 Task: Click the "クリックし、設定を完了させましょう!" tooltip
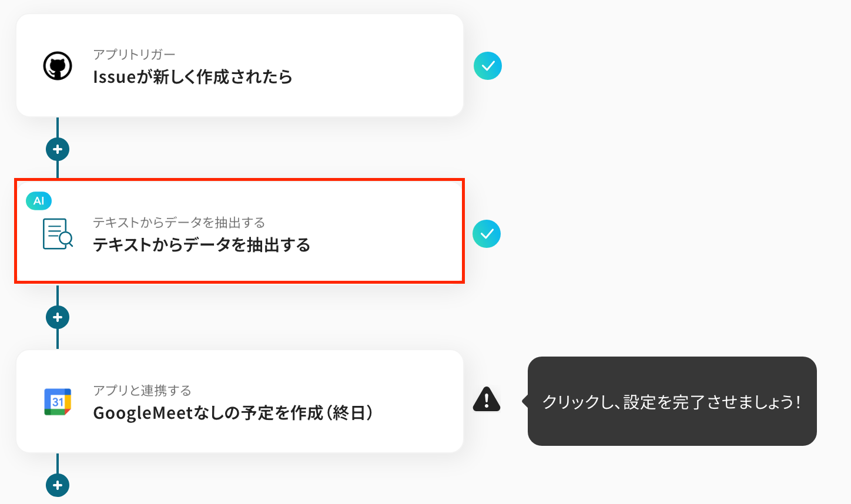click(x=672, y=402)
